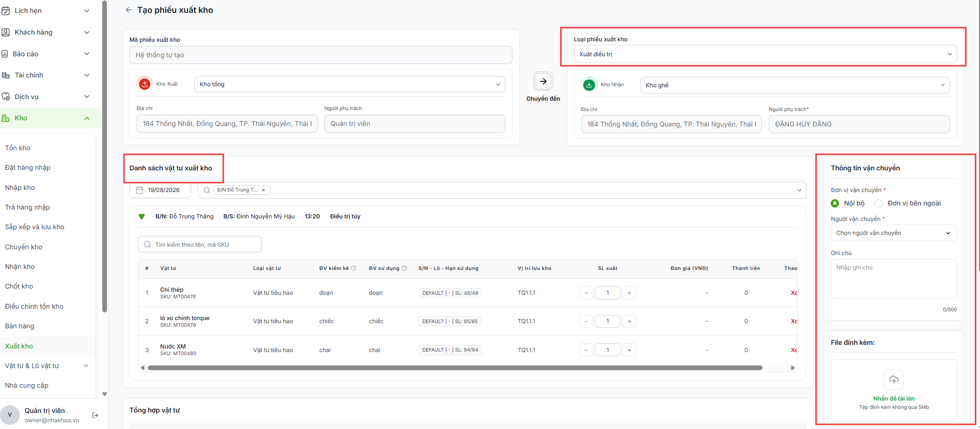Viewport: 980px width, 429px height.
Task: Click the back arrow beside Tạo phiếu xuất kho
Action: pyautogui.click(x=129, y=10)
